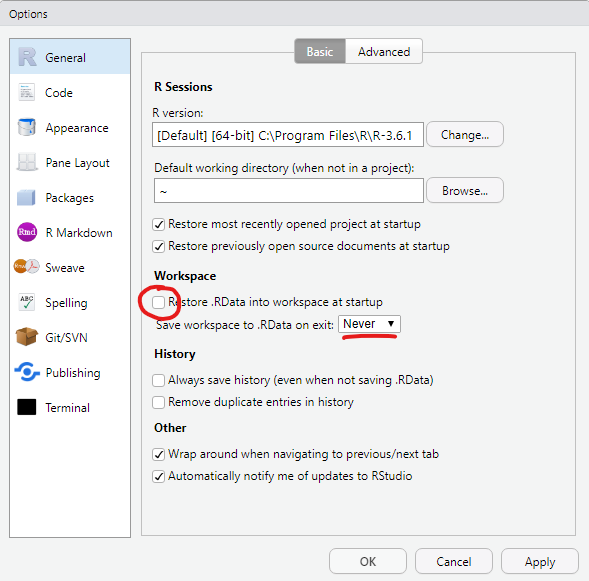Go to General options category
The image size is (589, 581).
(x=70, y=57)
